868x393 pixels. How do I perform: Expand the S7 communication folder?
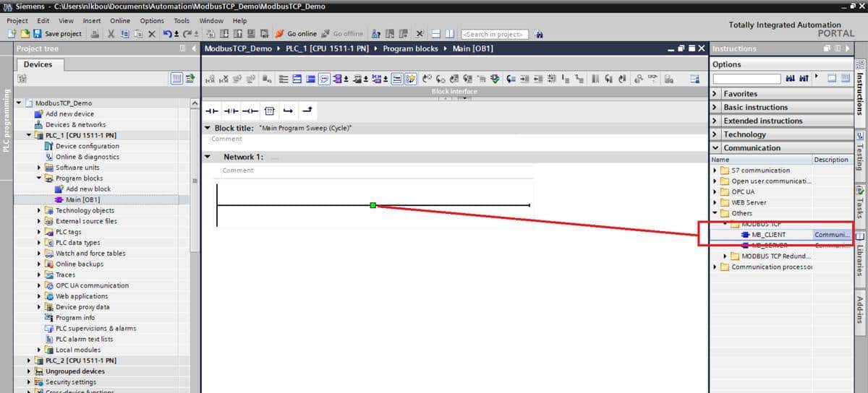(x=715, y=170)
